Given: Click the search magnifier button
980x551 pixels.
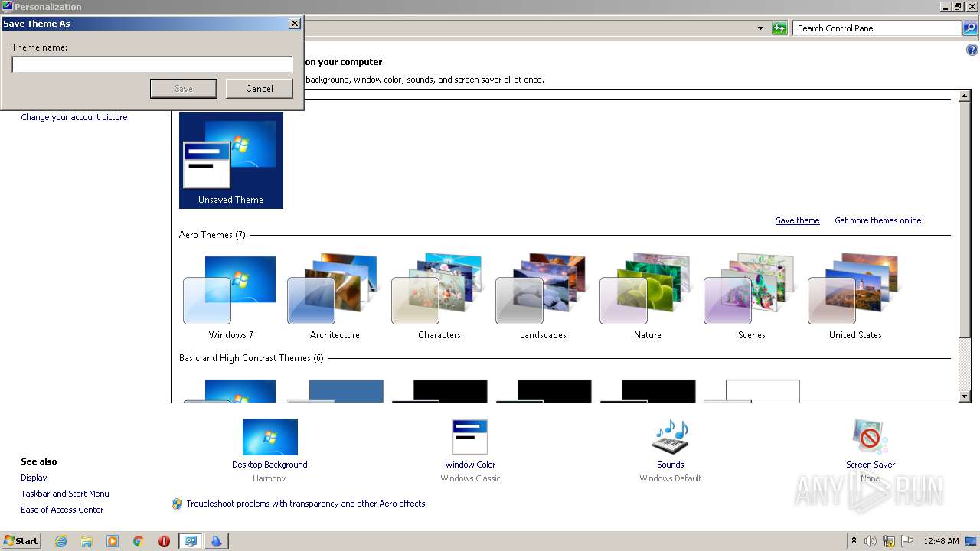Looking at the screenshot, I should pyautogui.click(x=970, y=28).
